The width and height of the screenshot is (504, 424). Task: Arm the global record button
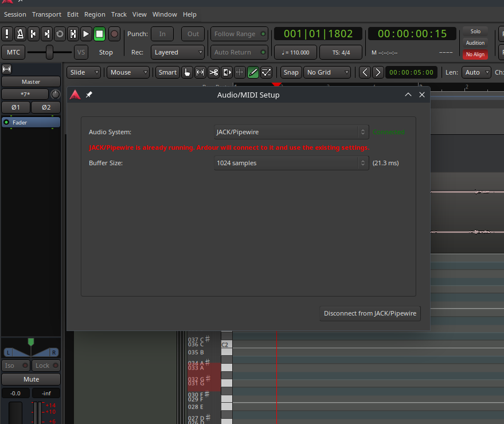point(114,34)
